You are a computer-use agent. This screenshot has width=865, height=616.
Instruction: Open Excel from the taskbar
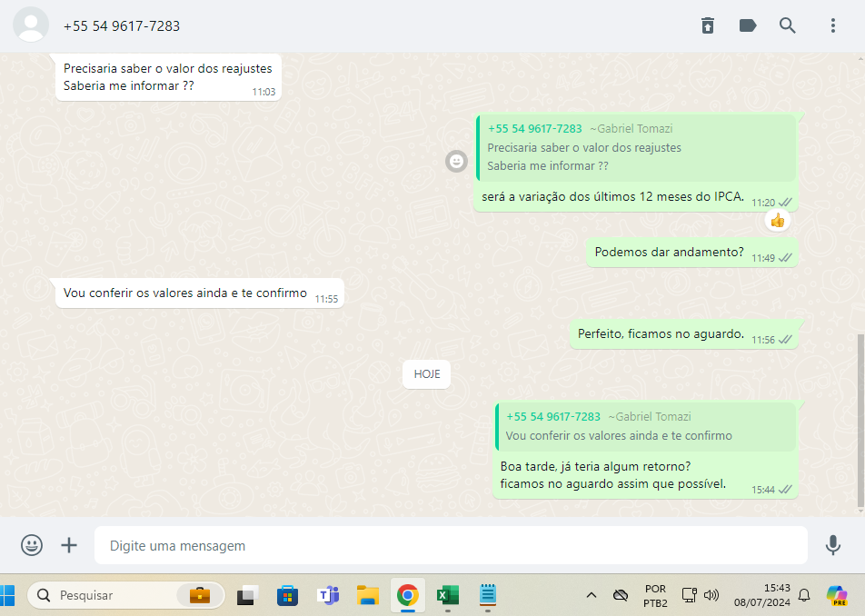(x=447, y=595)
